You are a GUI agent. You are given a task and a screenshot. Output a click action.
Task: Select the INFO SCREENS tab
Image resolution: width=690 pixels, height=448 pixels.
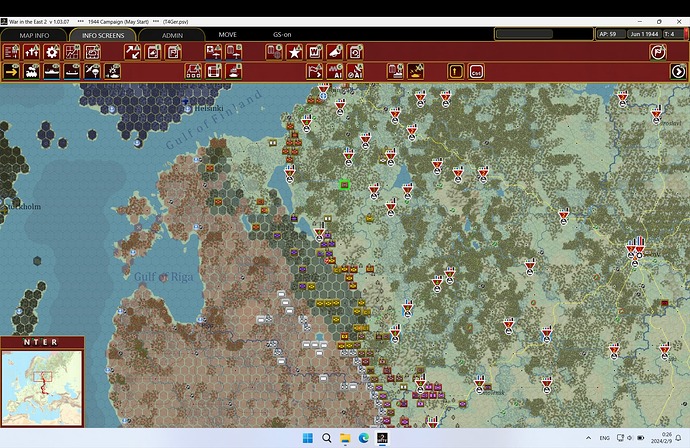tap(103, 35)
